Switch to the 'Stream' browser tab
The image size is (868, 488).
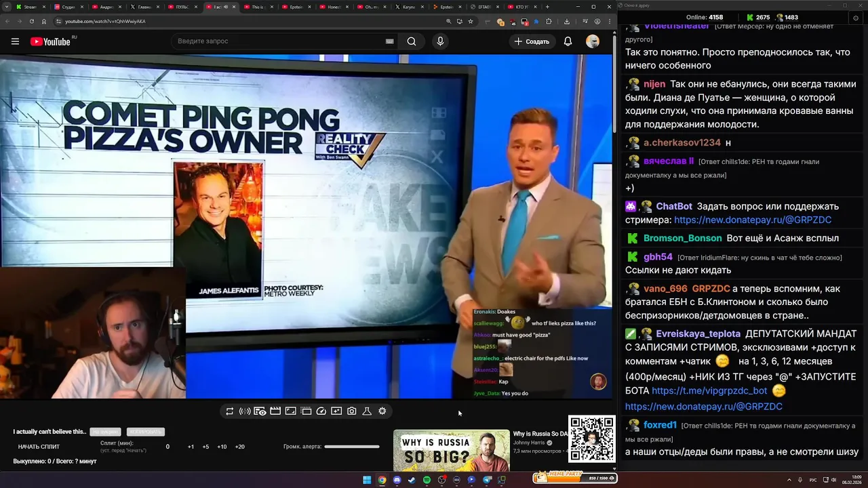click(31, 7)
